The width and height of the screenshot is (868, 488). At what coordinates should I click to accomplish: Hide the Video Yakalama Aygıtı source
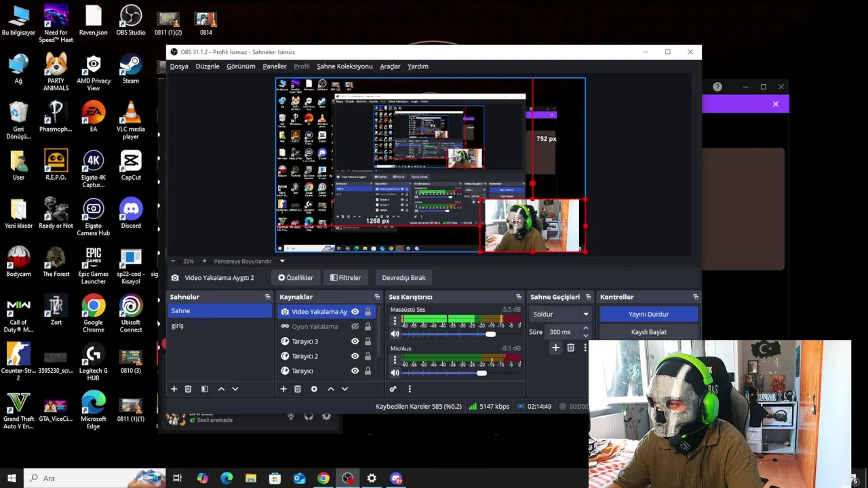coord(355,312)
